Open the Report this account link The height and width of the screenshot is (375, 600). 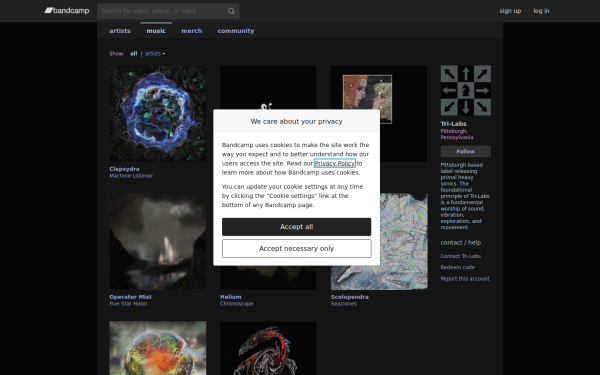[x=465, y=279]
